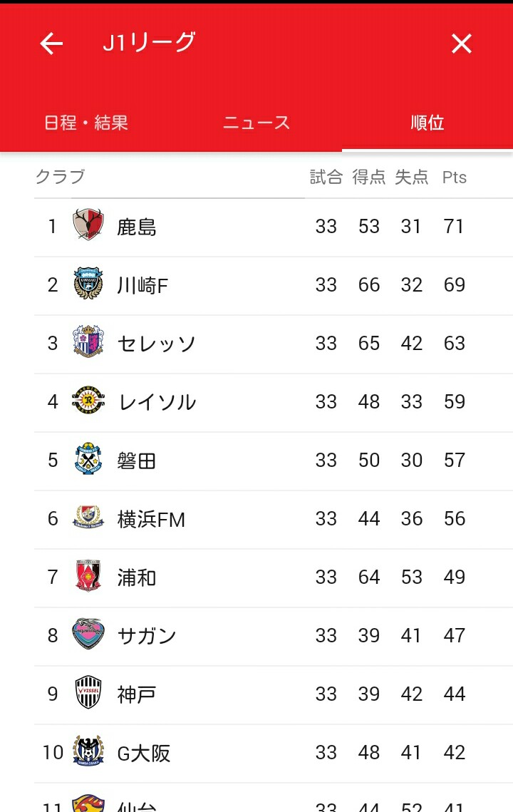513x812 pixels.
Task: Switch to the 日程・結果 tab
Action: click(86, 123)
